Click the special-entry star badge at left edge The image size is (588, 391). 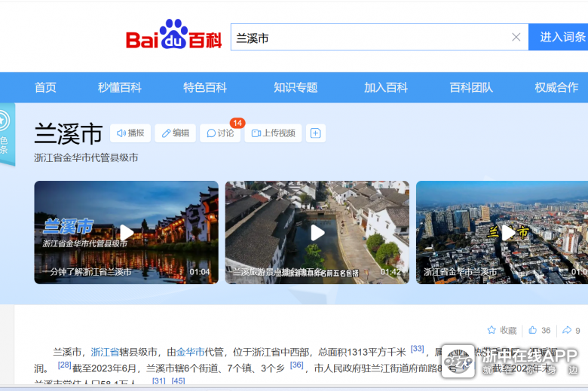coord(6,133)
